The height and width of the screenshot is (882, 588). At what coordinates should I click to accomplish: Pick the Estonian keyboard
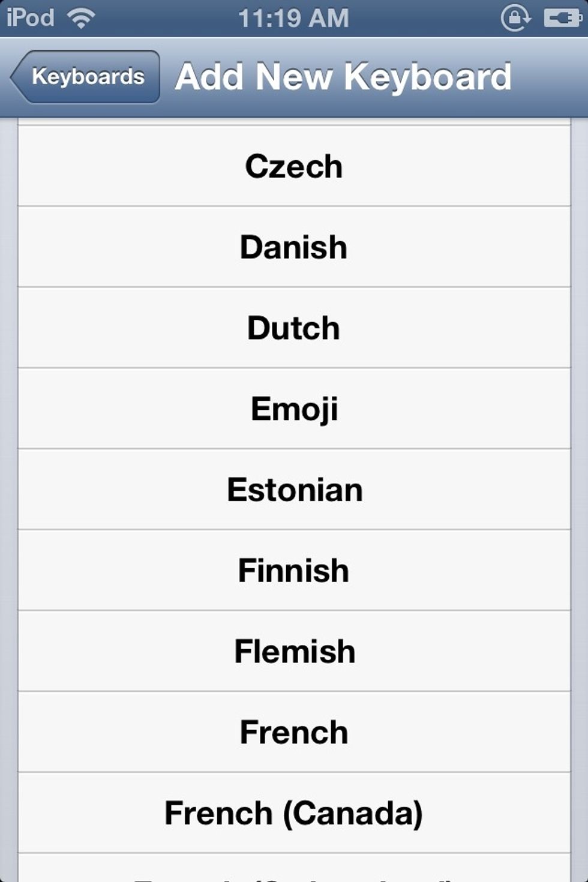point(294,490)
